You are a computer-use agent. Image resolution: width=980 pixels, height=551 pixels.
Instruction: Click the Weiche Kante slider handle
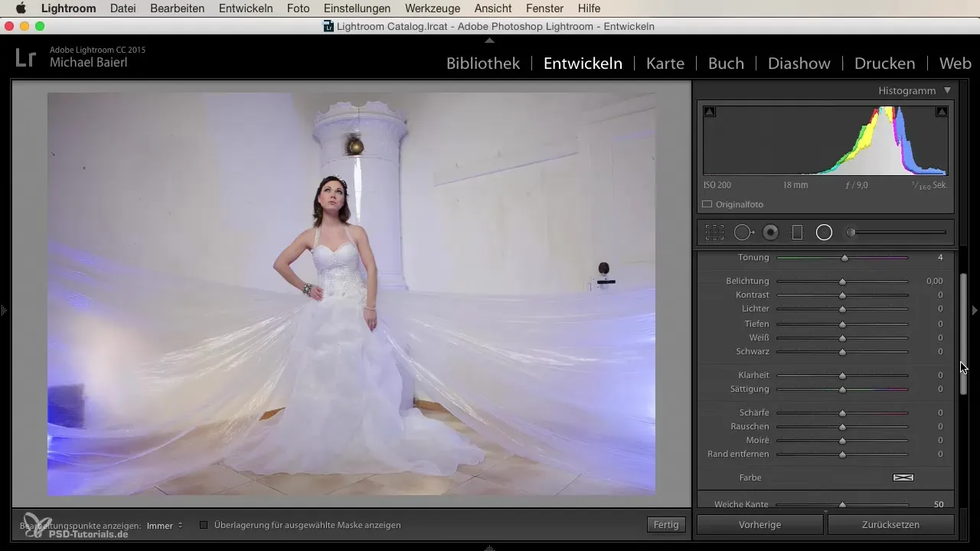tap(842, 505)
